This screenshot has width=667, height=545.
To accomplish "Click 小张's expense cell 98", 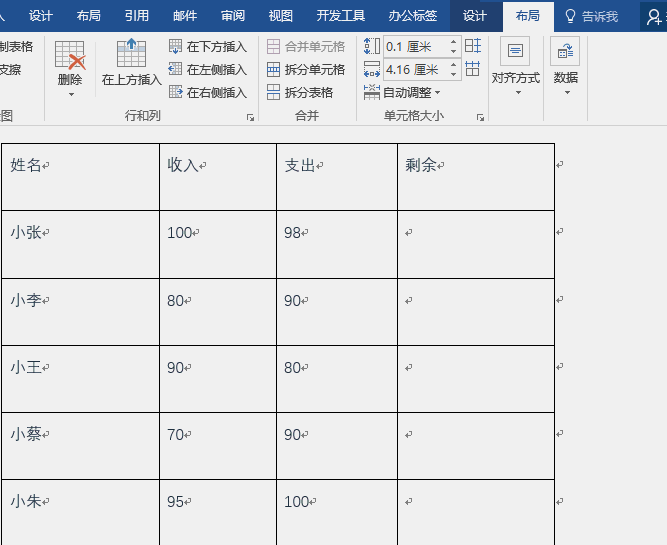I will click(x=337, y=245).
